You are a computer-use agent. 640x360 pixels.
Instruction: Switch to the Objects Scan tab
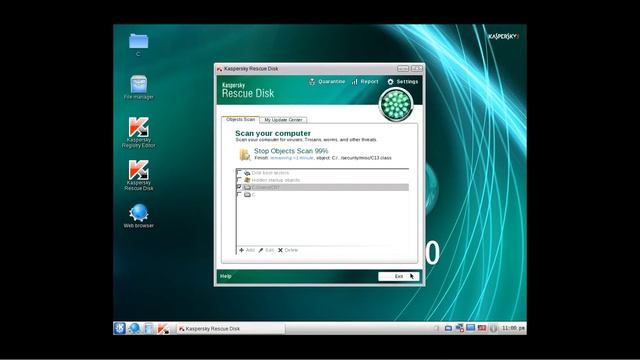(x=240, y=120)
